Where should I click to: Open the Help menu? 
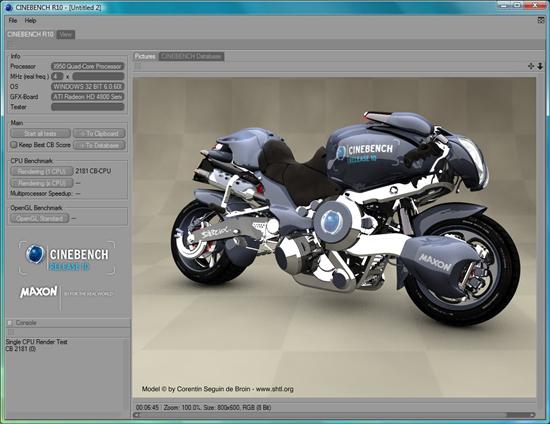pyautogui.click(x=31, y=20)
